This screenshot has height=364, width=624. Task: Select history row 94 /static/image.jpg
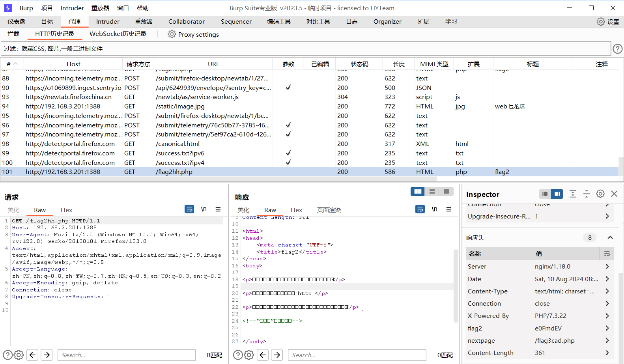[309, 106]
